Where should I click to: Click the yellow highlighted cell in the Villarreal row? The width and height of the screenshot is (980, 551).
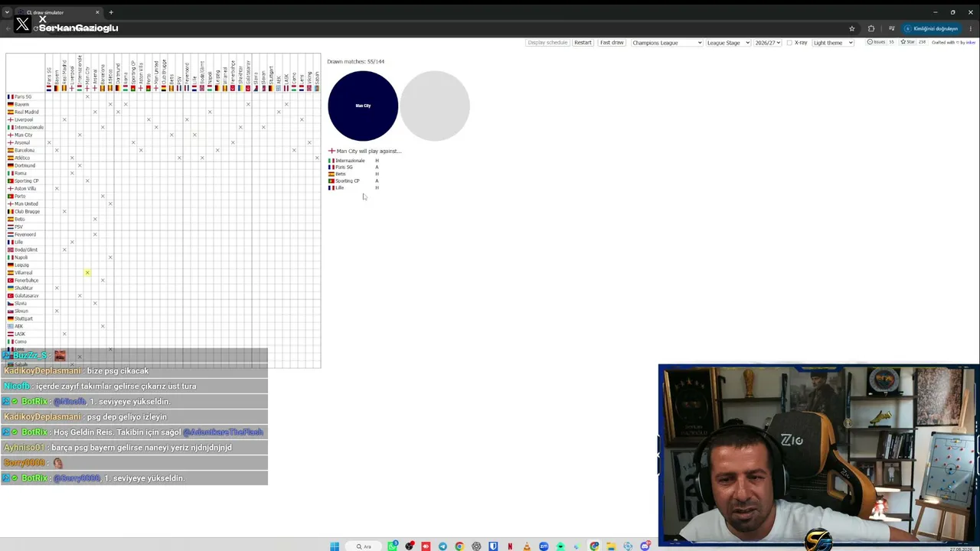click(x=87, y=272)
